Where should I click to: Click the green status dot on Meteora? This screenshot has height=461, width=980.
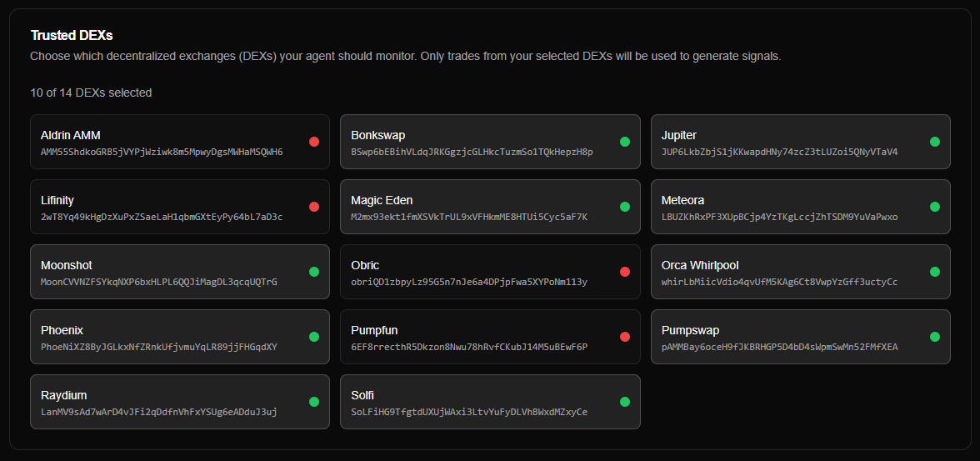pyautogui.click(x=935, y=207)
